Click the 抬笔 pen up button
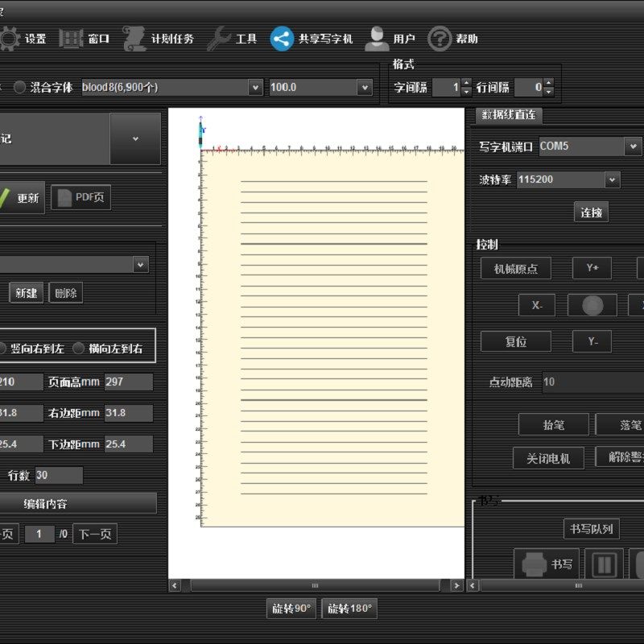The height and width of the screenshot is (644, 644). pyautogui.click(x=553, y=425)
